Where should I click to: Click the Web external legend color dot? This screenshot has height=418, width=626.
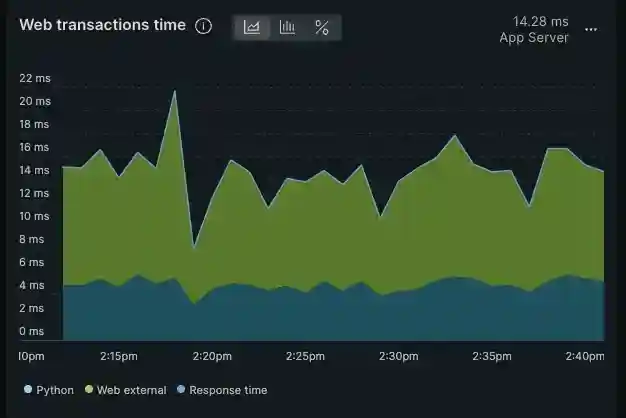(89, 389)
